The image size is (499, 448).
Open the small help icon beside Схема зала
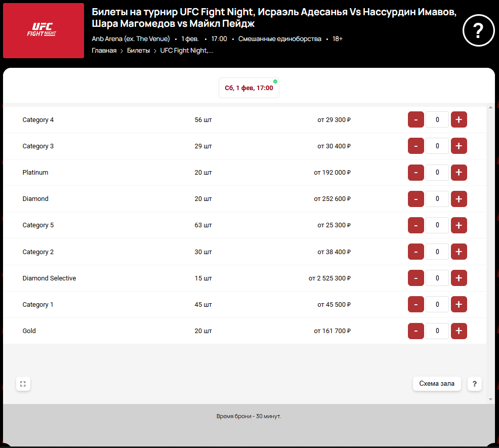point(475,384)
